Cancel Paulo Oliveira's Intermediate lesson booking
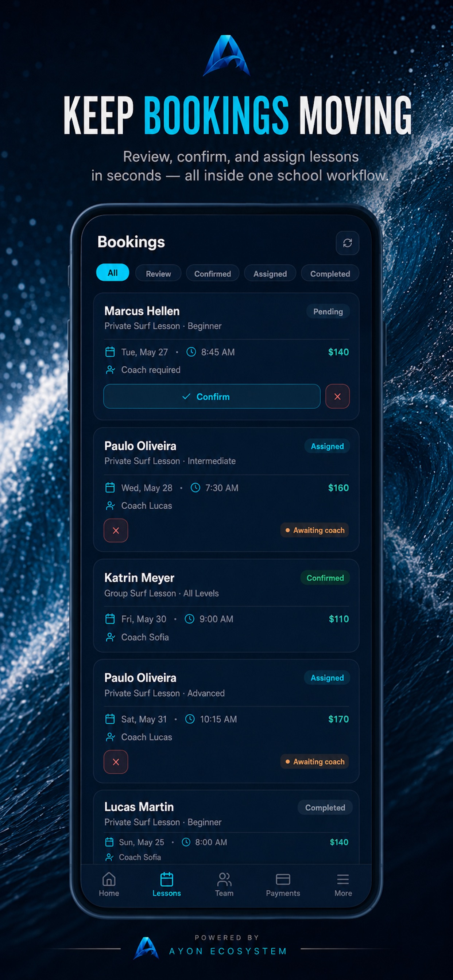 pyautogui.click(x=116, y=530)
